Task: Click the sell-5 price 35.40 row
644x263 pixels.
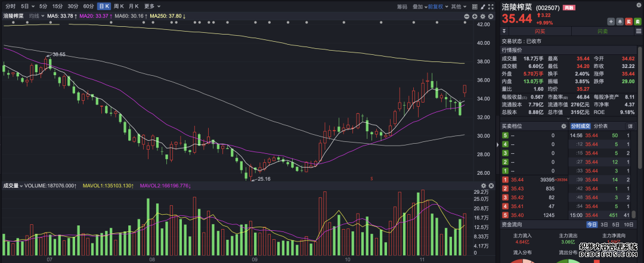Action: click(x=534, y=215)
